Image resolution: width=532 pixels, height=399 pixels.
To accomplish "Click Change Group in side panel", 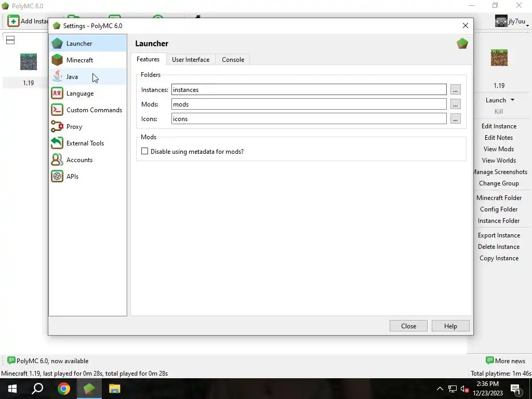I will 499,183.
